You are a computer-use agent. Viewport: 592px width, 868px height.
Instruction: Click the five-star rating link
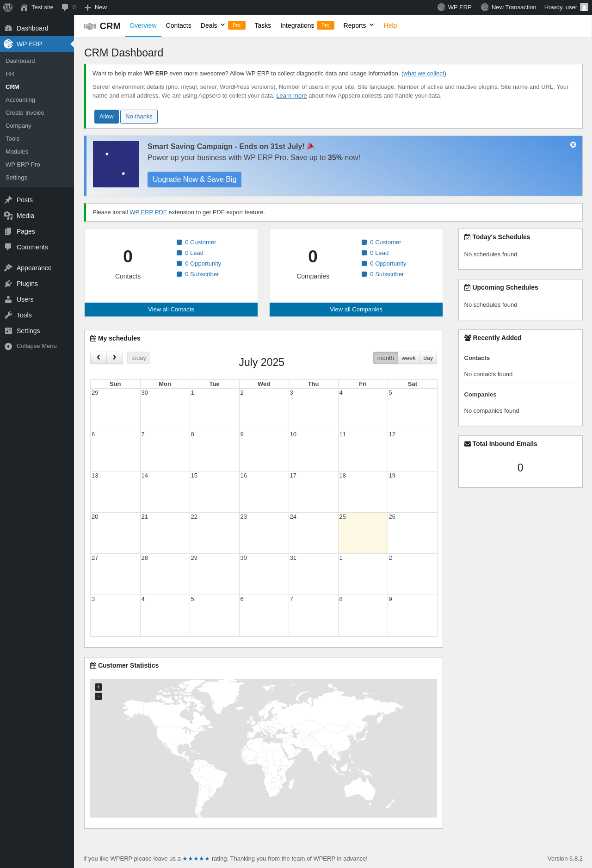pyautogui.click(x=196, y=859)
